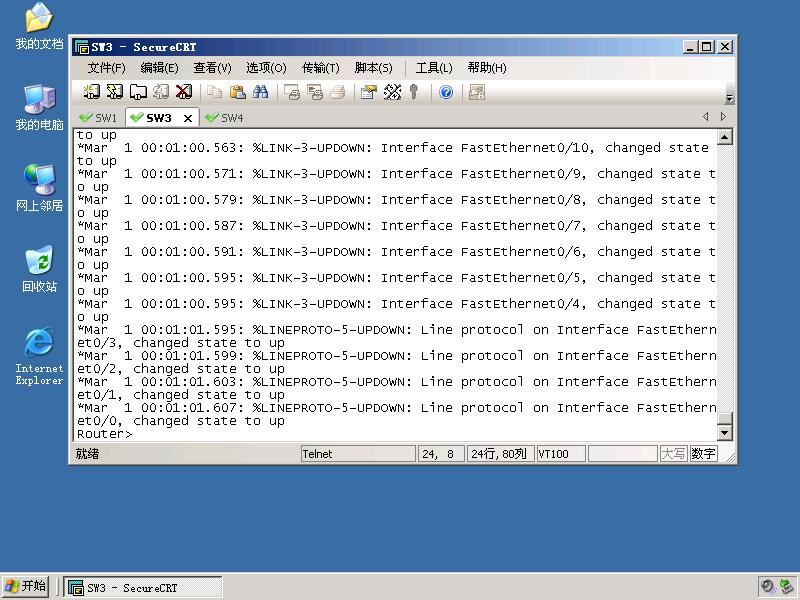
Task: Click the volume tray icon
Action: 767,587
